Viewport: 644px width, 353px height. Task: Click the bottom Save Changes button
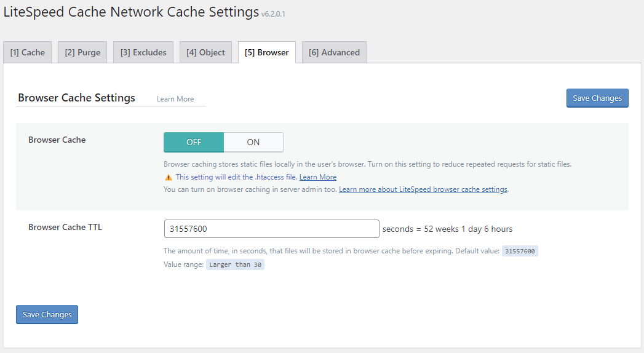[x=47, y=314]
